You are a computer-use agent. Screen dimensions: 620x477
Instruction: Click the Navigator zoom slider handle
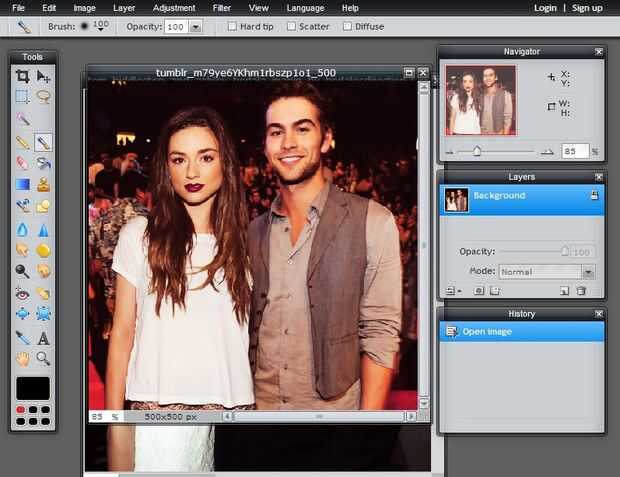[477, 151]
